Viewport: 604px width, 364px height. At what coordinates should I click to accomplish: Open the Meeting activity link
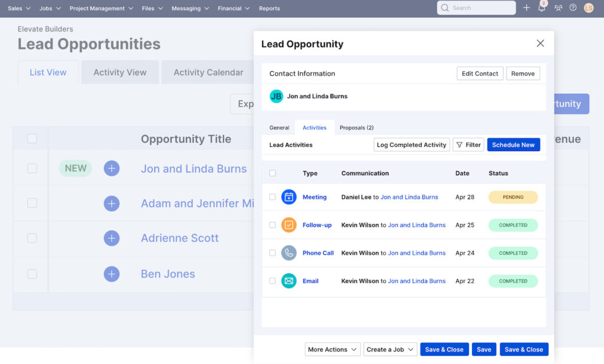[314, 197]
